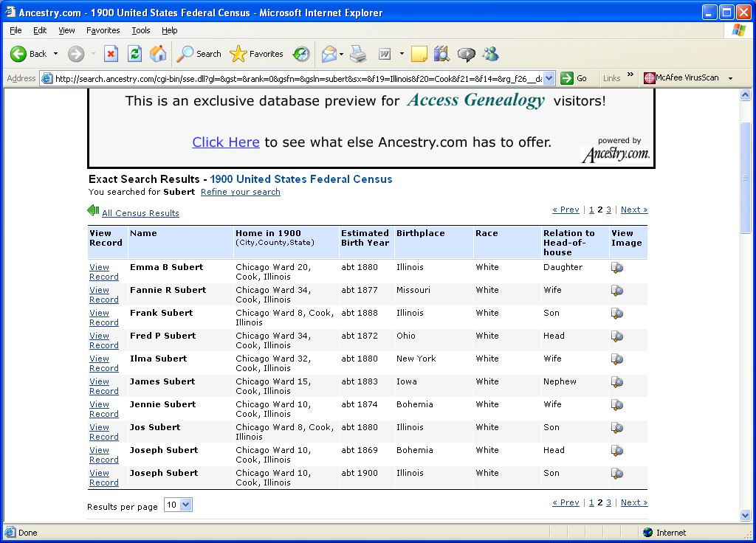Screen dimensions: 756x543
Task: Click the Go button beside the address bar
Action: tap(574, 78)
